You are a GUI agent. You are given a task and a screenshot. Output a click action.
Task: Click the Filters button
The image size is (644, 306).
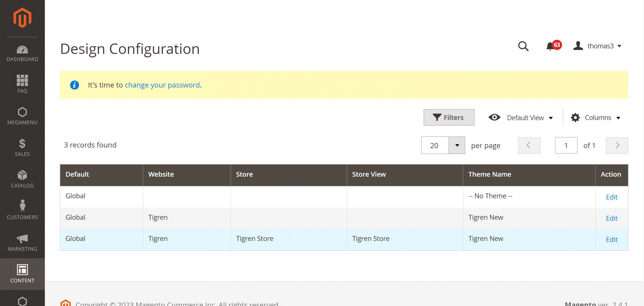pos(449,118)
